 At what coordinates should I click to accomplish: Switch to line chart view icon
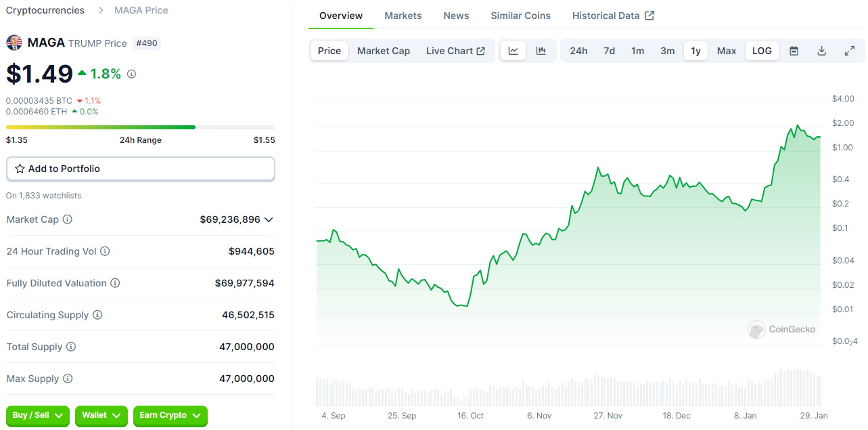click(513, 51)
